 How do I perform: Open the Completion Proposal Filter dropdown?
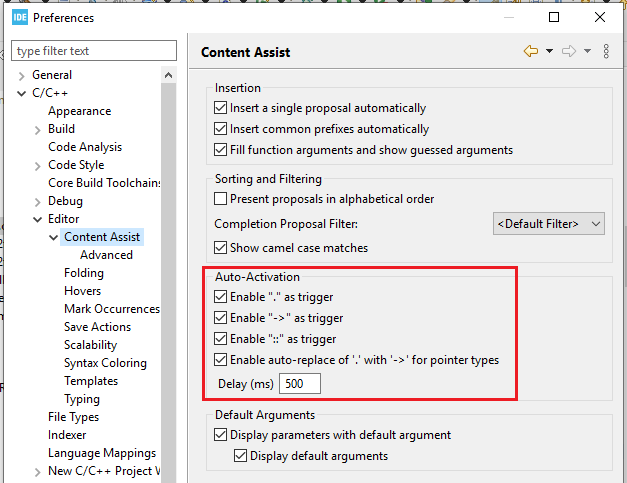549,224
